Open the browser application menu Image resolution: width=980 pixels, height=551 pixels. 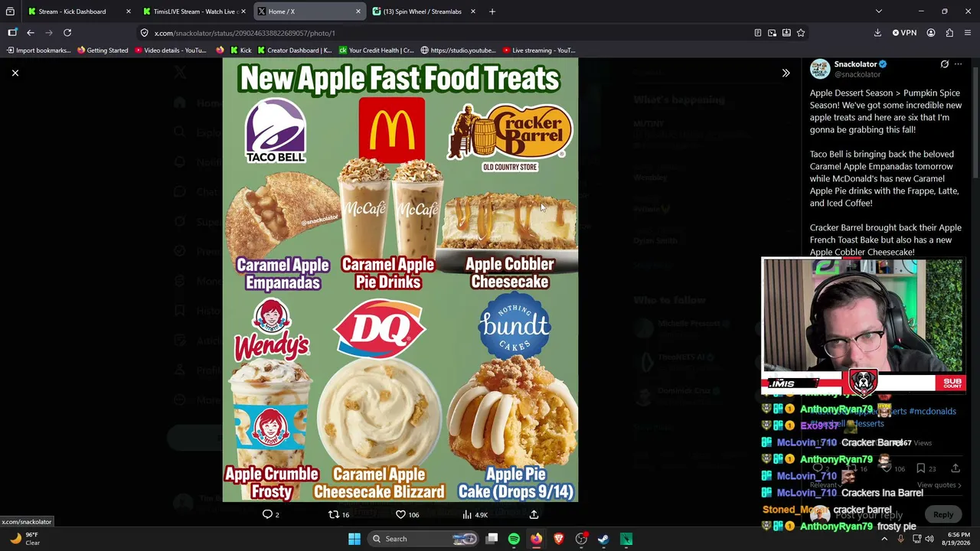pos(969,33)
